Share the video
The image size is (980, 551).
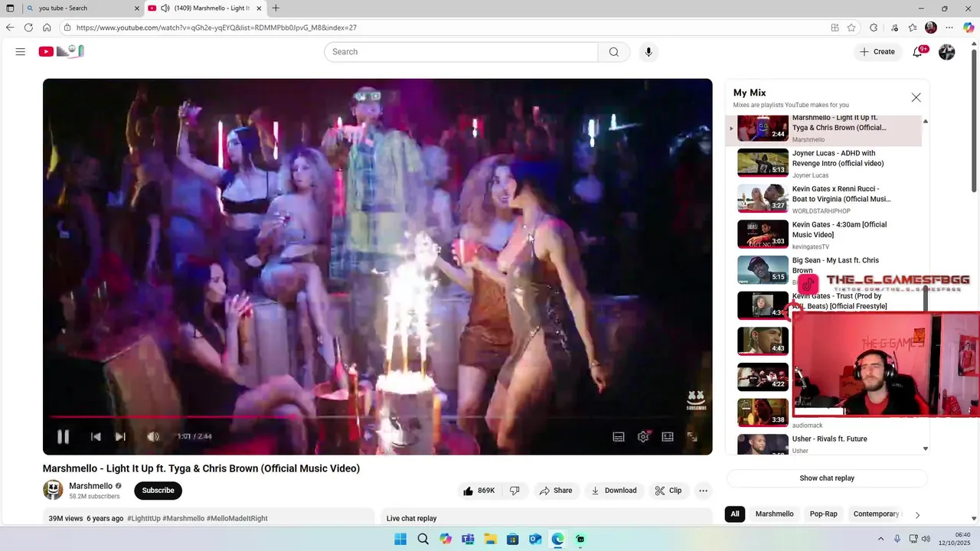pyautogui.click(x=556, y=491)
